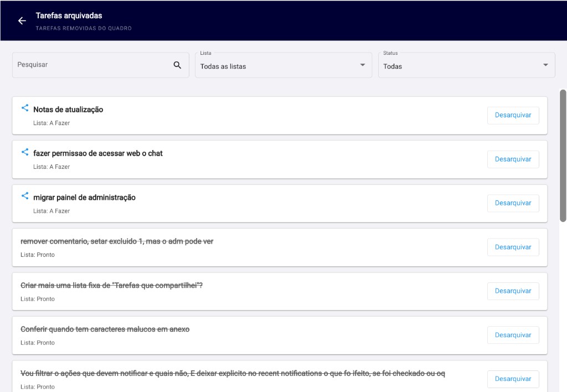
Task: Desarquivar the Vou filtrar o ações task
Action: pos(513,379)
